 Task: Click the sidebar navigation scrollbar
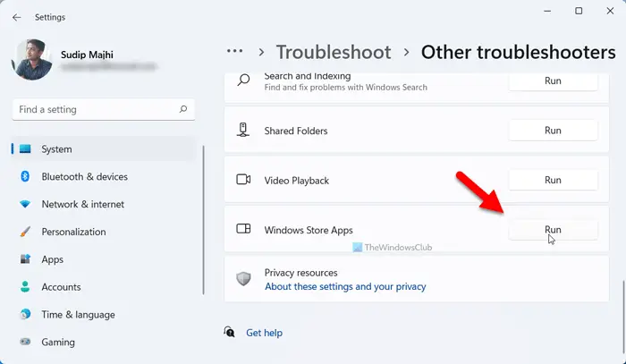(204, 220)
